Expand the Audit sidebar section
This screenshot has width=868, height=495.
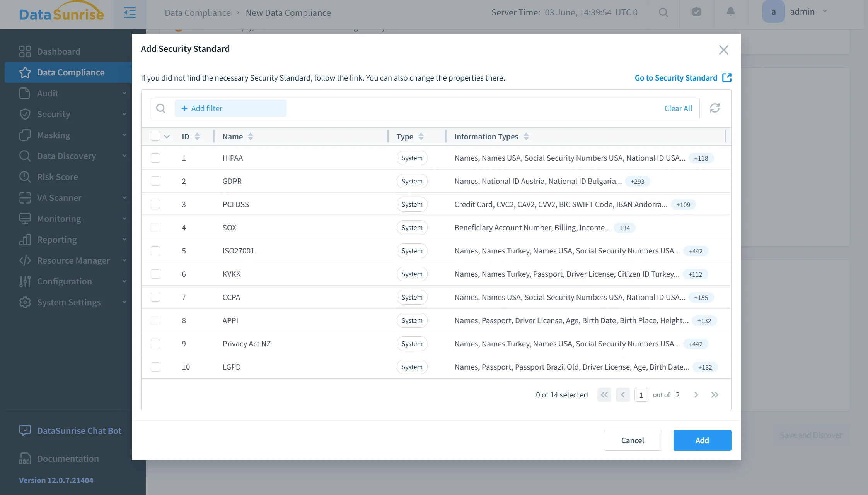click(124, 93)
